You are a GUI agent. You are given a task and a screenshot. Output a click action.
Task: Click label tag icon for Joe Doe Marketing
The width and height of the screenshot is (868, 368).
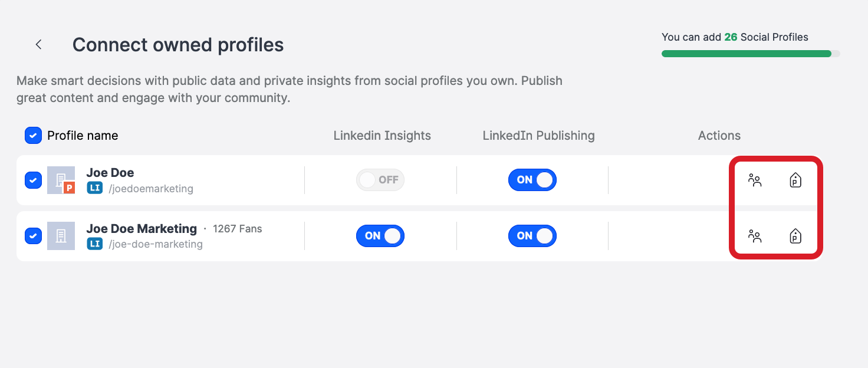click(x=795, y=236)
